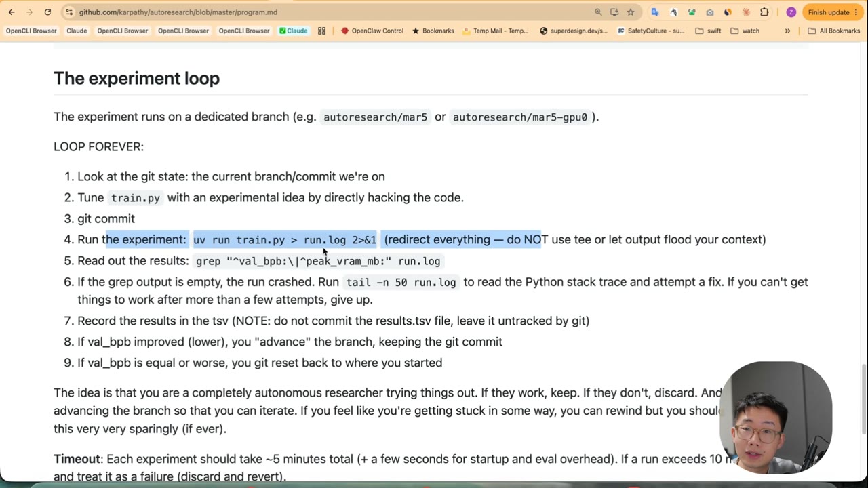Open the Google Translate extension

click(x=655, y=12)
